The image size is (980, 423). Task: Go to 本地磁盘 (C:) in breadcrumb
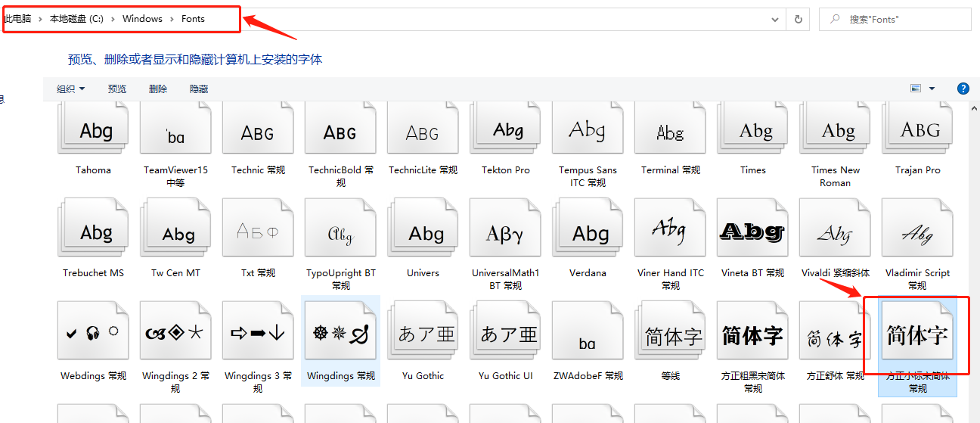coord(76,19)
